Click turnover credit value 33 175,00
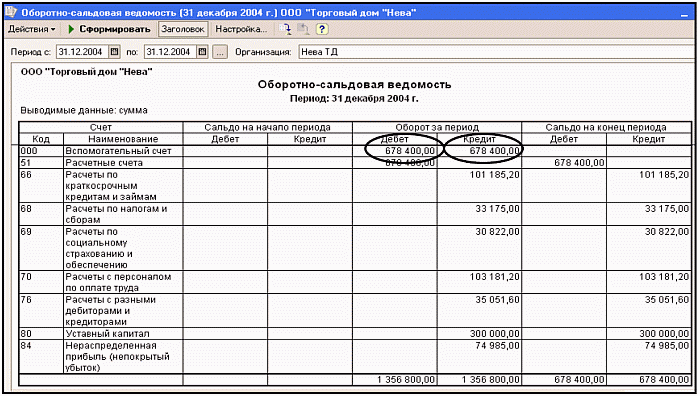This screenshot has width=700, height=396. [x=497, y=209]
